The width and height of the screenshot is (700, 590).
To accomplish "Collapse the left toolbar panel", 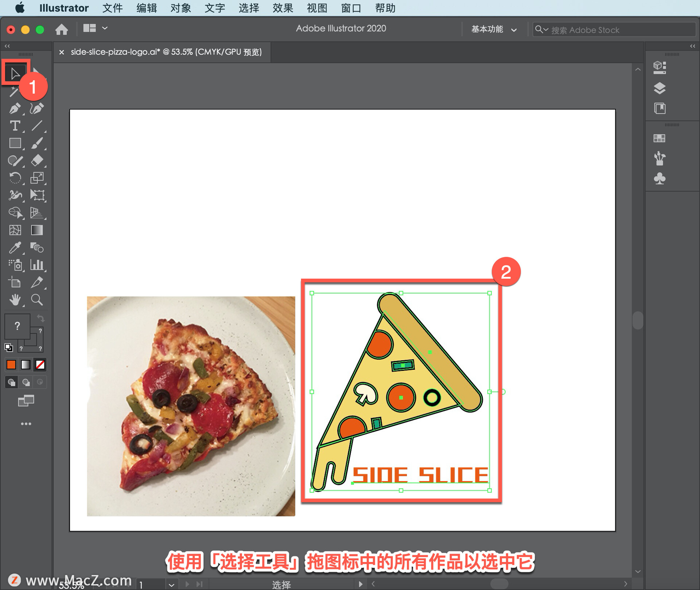I will pyautogui.click(x=7, y=46).
